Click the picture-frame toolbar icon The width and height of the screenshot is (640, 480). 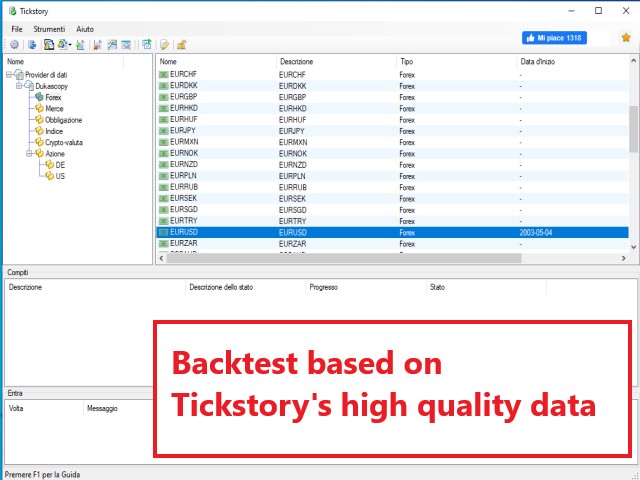(49, 44)
